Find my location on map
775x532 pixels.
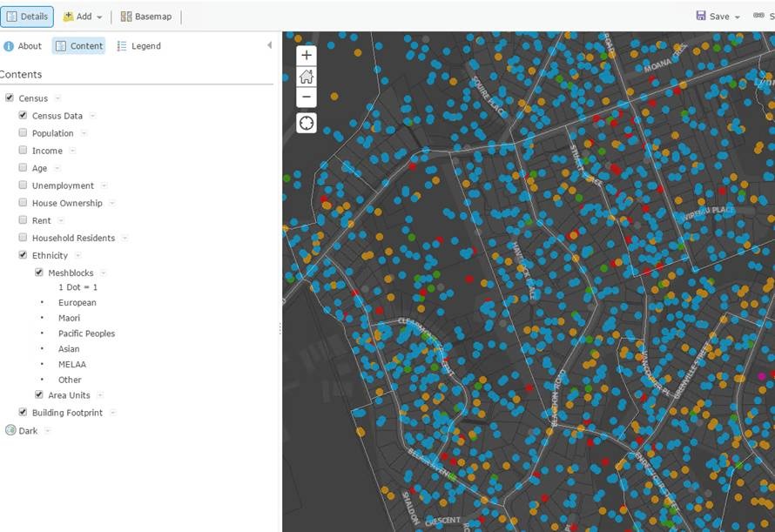[x=306, y=123]
